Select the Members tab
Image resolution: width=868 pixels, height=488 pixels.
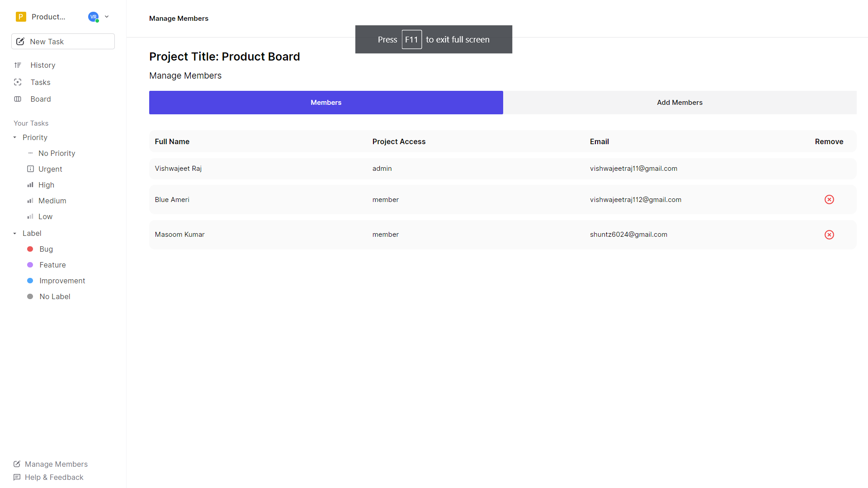(326, 102)
